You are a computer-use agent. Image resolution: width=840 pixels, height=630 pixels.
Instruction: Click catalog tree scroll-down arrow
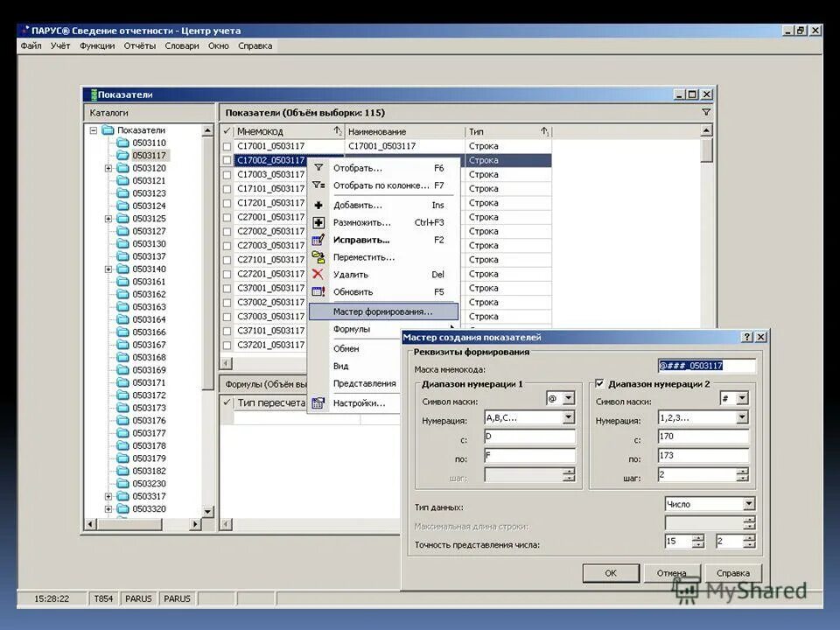coord(207,511)
